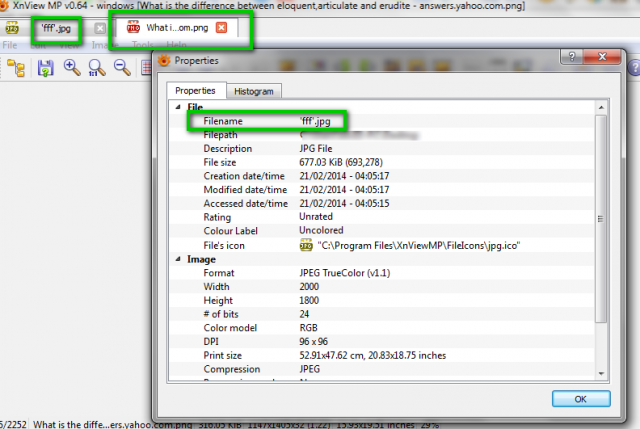Open the File menu
640x429 pixels.
click(10, 45)
